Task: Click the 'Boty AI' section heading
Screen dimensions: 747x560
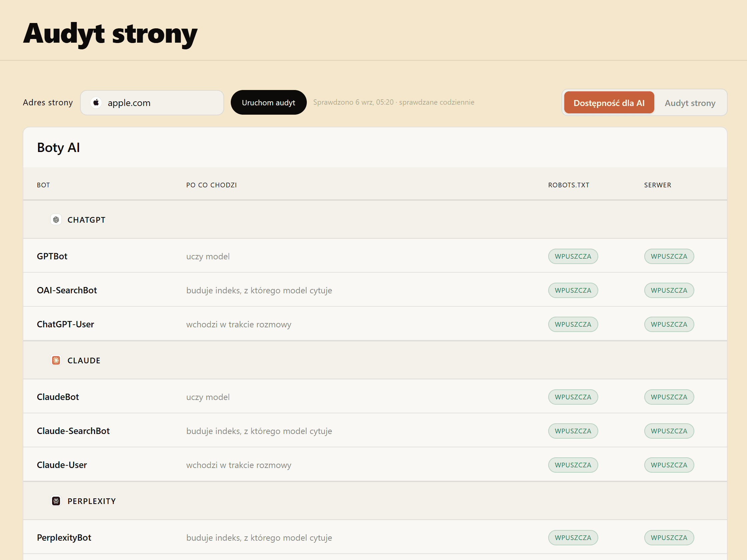Action: [58, 148]
